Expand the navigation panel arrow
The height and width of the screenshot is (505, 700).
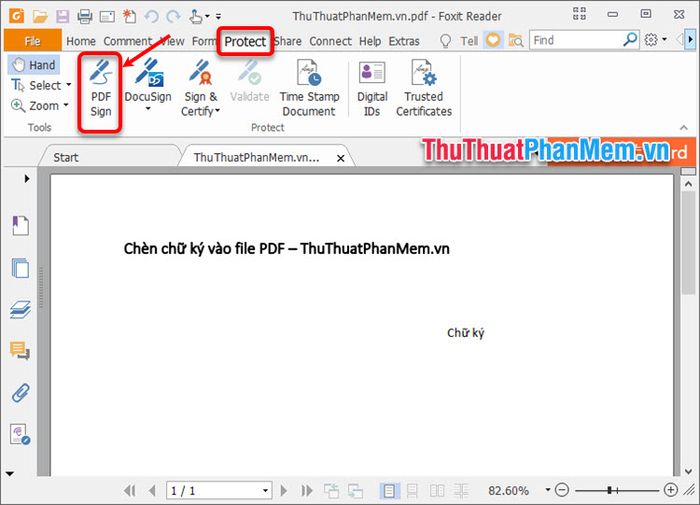[27, 179]
